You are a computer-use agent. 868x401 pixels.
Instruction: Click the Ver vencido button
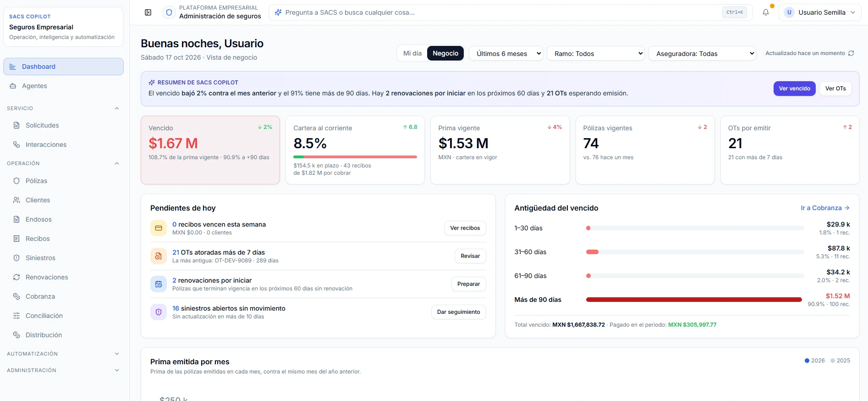[x=794, y=89]
